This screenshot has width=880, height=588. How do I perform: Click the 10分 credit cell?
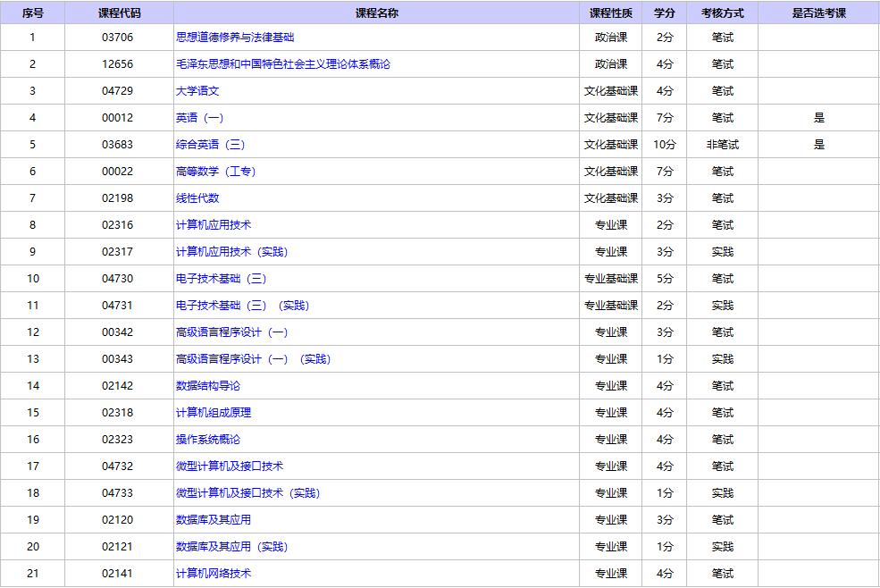coord(665,145)
